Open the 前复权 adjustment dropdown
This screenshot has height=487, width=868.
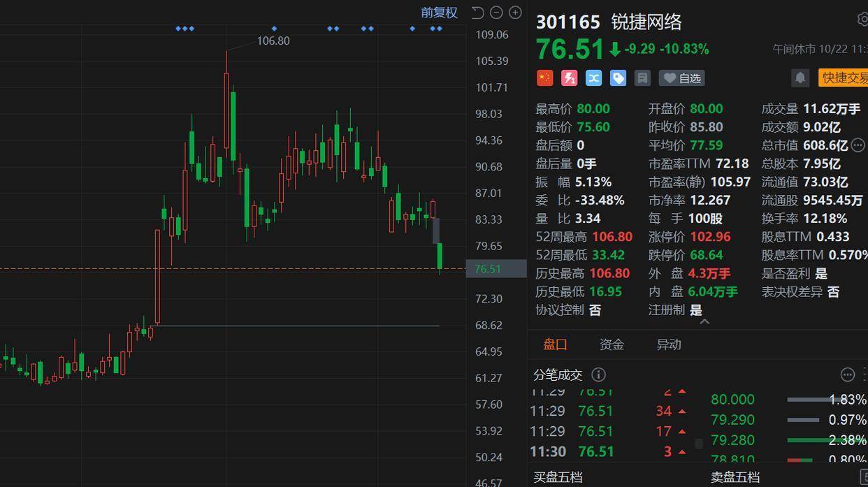pos(439,13)
